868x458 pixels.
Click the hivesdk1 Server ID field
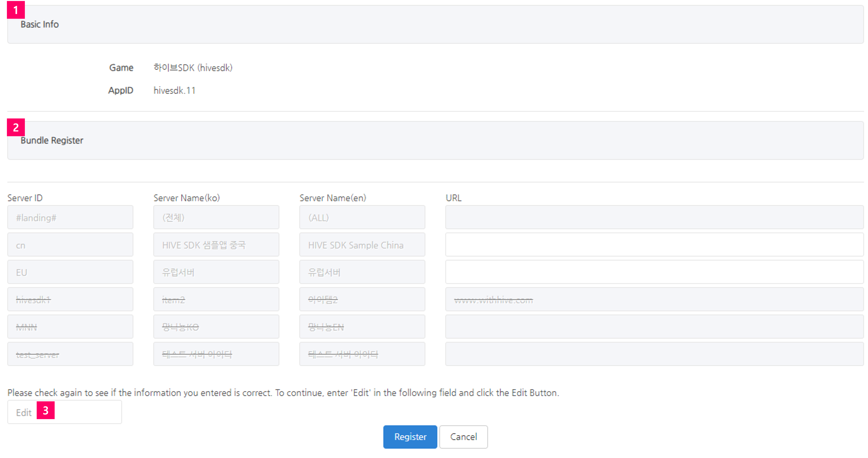tap(70, 299)
